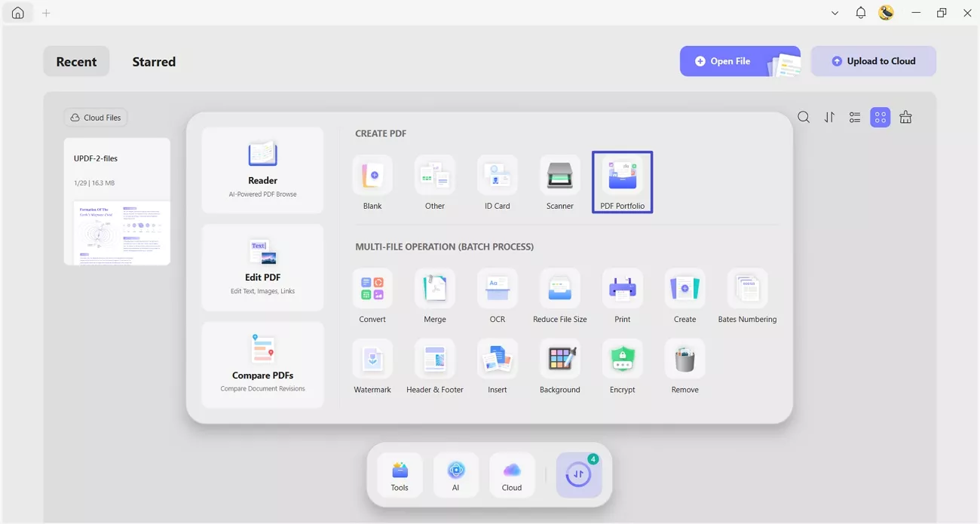This screenshot has height=524, width=980.
Task: Expand the title bar dropdown chevron
Action: 835,13
